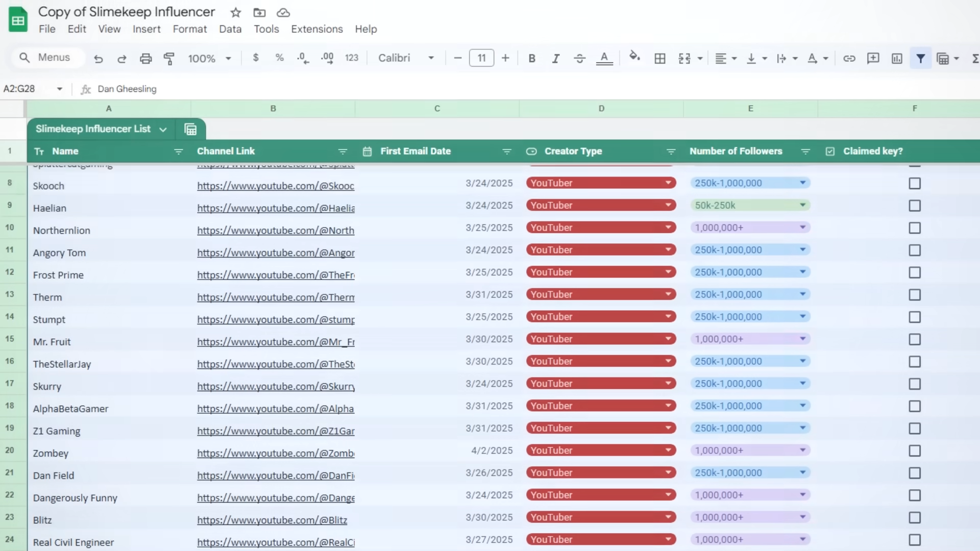This screenshot has width=980, height=551.
Task: Open the Number of Followers column filter
Action: 805,152
